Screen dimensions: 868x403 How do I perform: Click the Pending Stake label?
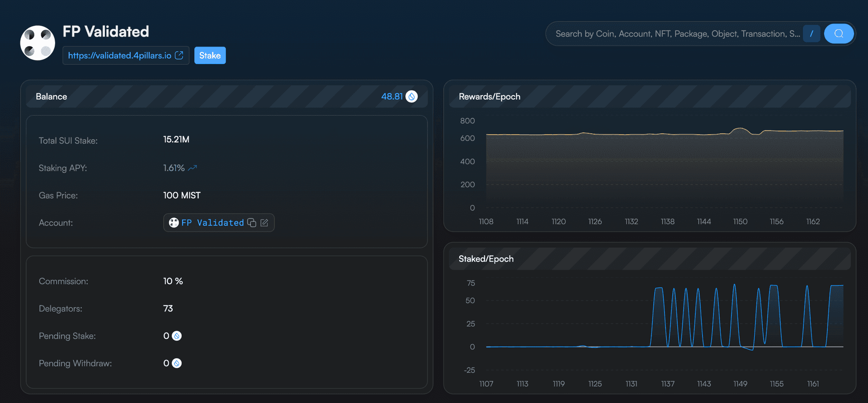click(x=67, y=336)
